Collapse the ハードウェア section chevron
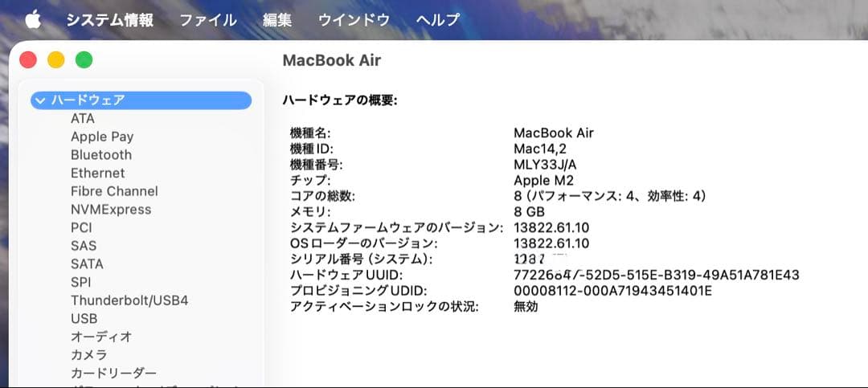The height and width of the screenshot is (388, 868). click(x=39, y=100)
